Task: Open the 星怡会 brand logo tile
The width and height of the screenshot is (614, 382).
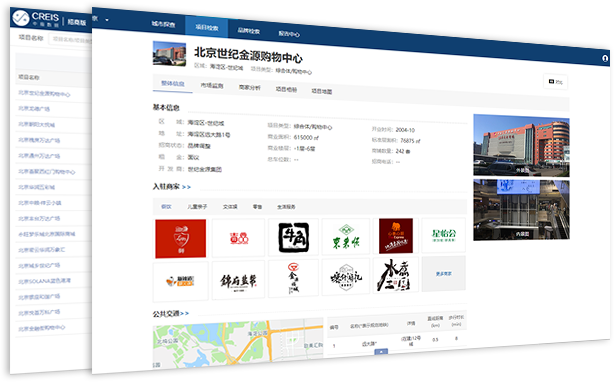Action: point(443,235)
